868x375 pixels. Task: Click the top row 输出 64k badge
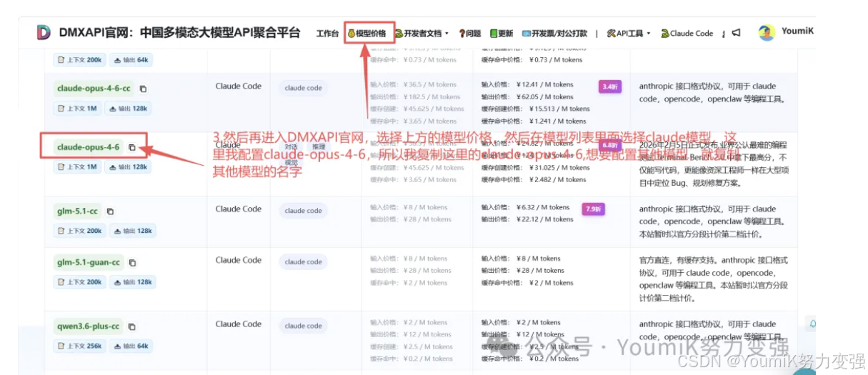(131, 60)
